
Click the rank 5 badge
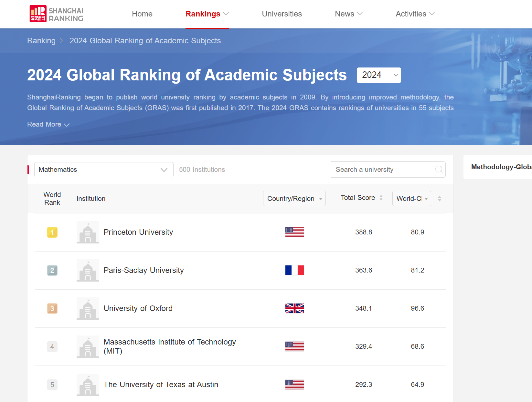tap(52, 385)
